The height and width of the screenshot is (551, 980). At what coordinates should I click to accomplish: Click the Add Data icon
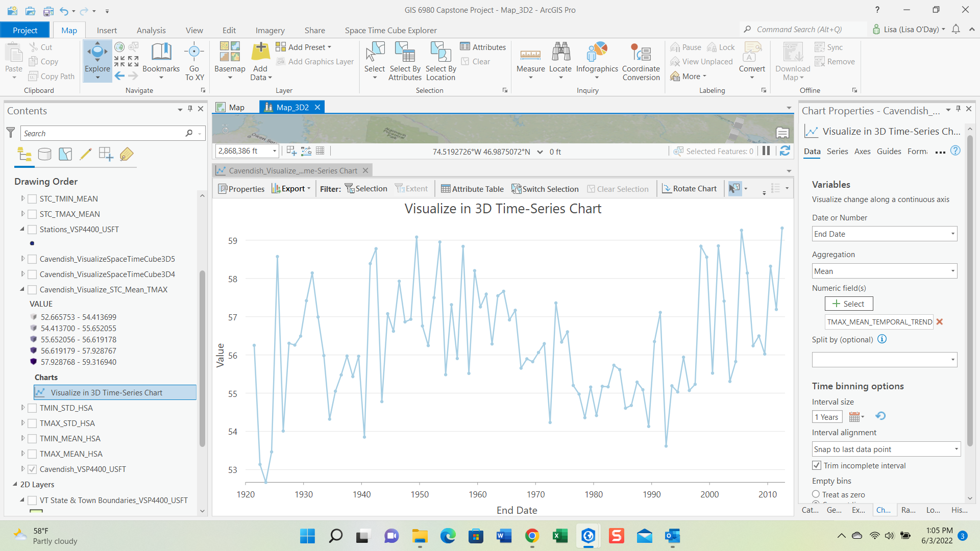point(260,53)
